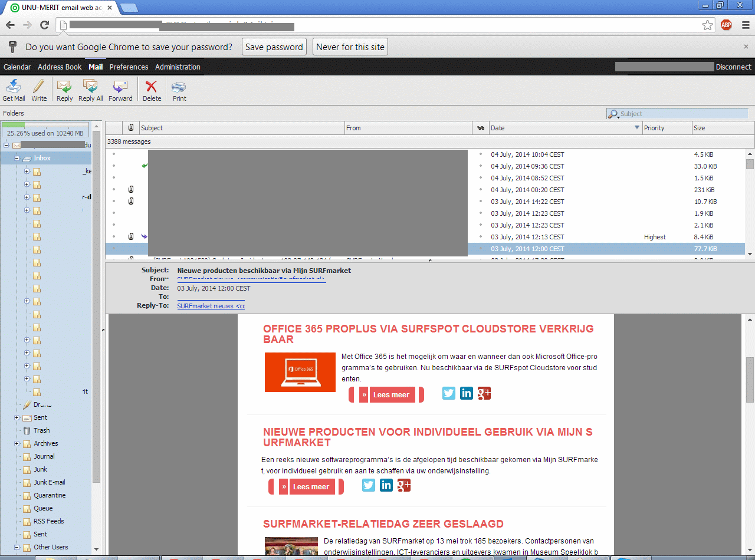This screenshot has width=755, height=560.
Task: Select the Mail module tab
Action: (96, 67)
